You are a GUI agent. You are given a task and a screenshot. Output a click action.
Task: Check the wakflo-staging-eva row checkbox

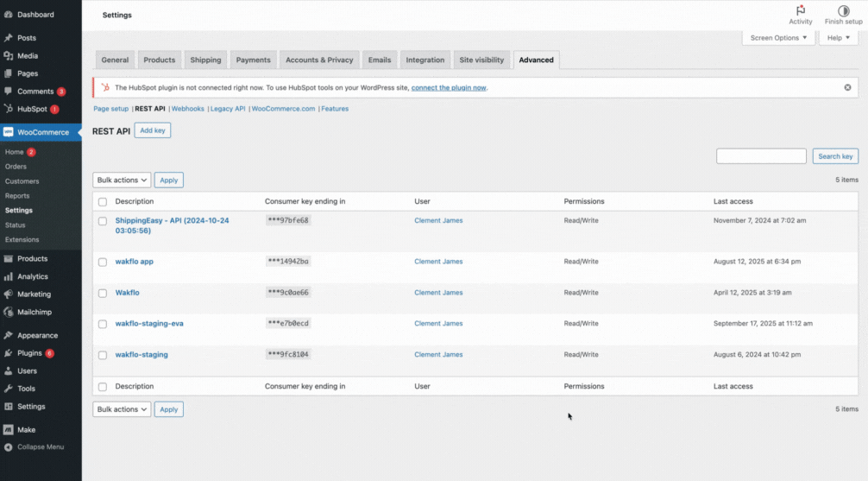pos(103,324)
